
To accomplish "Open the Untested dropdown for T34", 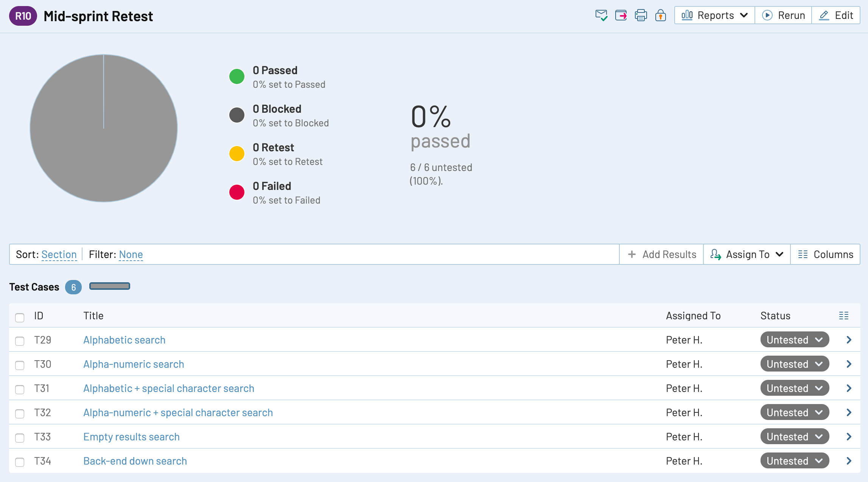I will point(795,461).
